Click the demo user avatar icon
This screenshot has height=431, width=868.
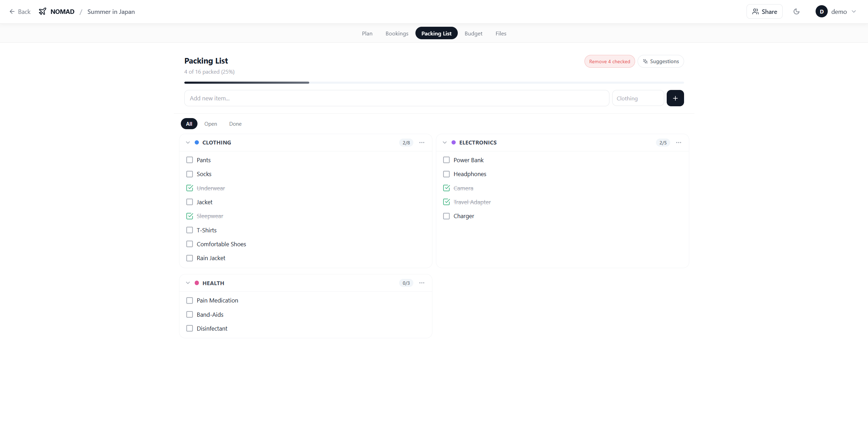click(821, 11)
